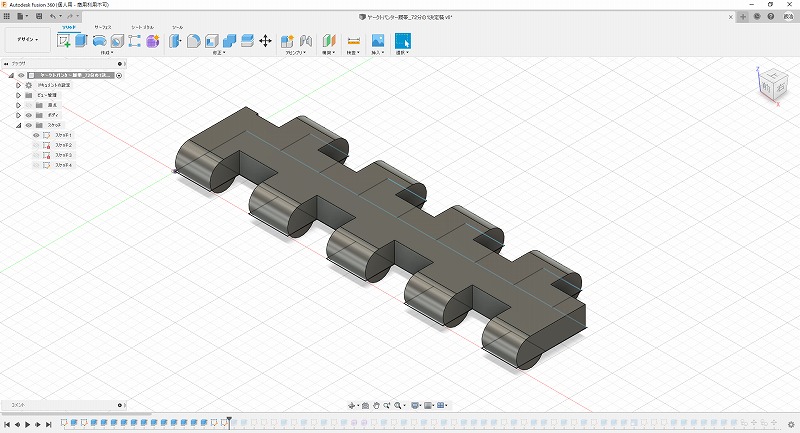Select the Fillet tool in Modify

click(194, 41)
